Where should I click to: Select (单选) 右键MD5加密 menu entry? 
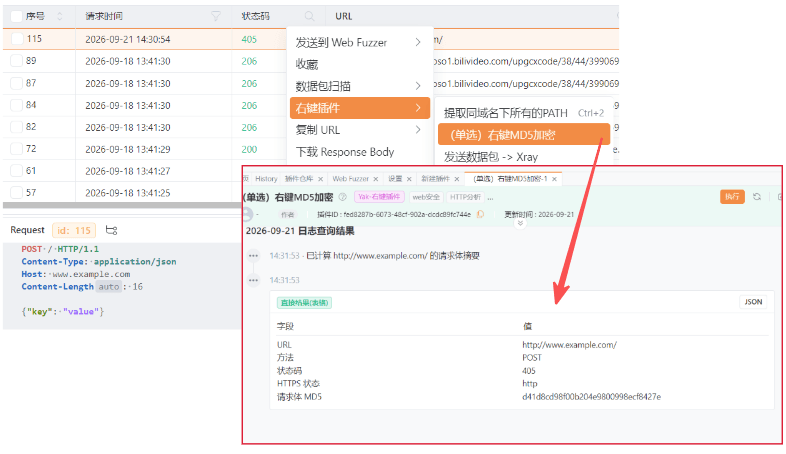click(x=524, y=135)
